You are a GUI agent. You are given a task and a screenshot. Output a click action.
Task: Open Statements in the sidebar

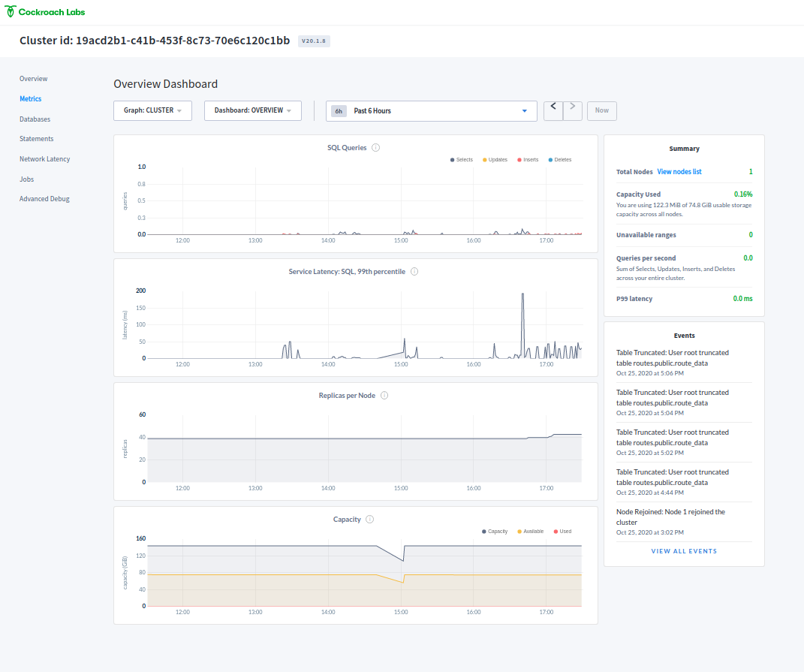pyautogui.click(x=36, y=138)
